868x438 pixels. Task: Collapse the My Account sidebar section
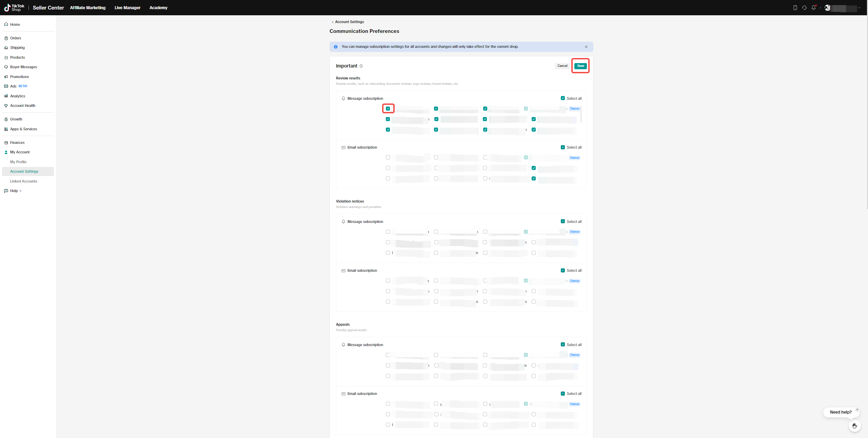click(x=20, y=152)
